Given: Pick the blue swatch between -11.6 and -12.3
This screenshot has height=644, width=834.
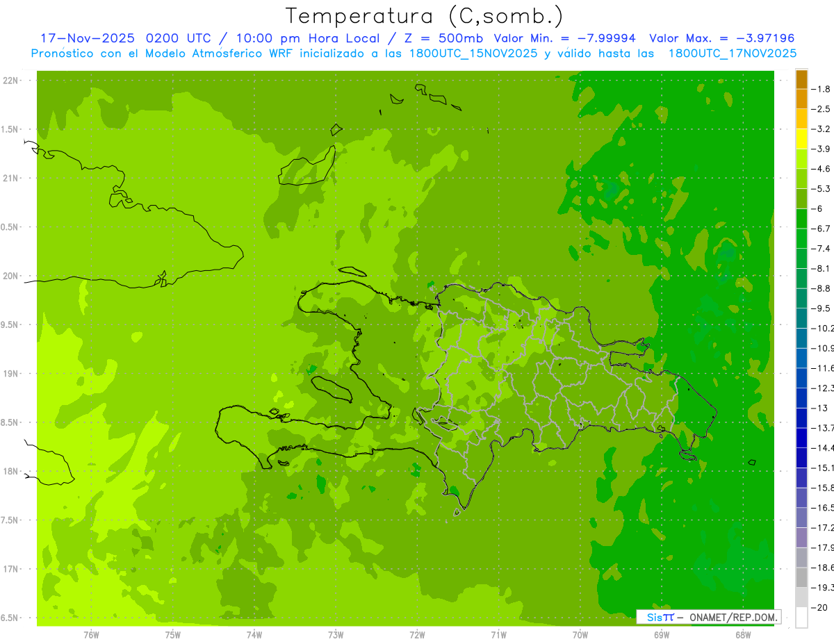Looking at the screenshot, I should click(801, 378).
